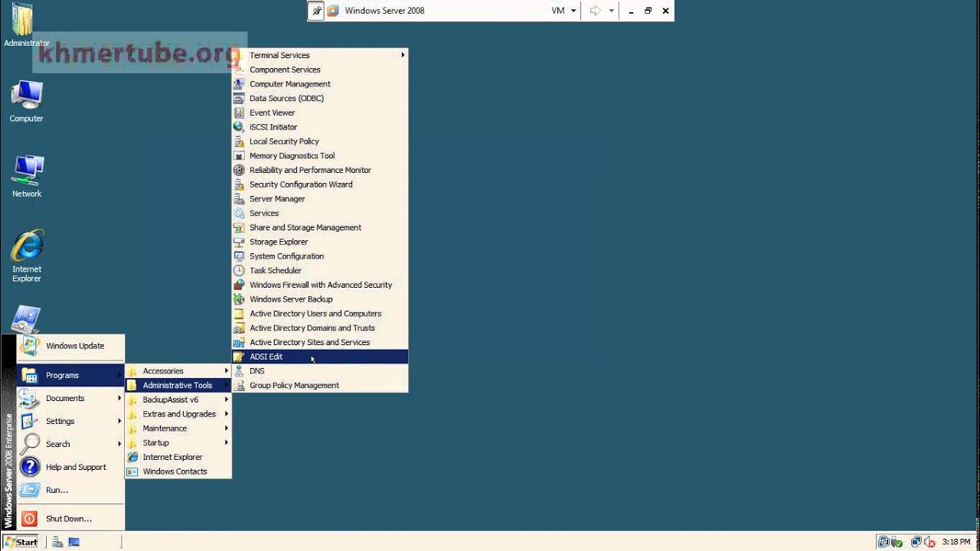This screenshot has width=980, height=551.
Task: Launch Internet Explorer from the desktop
Action: point(27,256)
